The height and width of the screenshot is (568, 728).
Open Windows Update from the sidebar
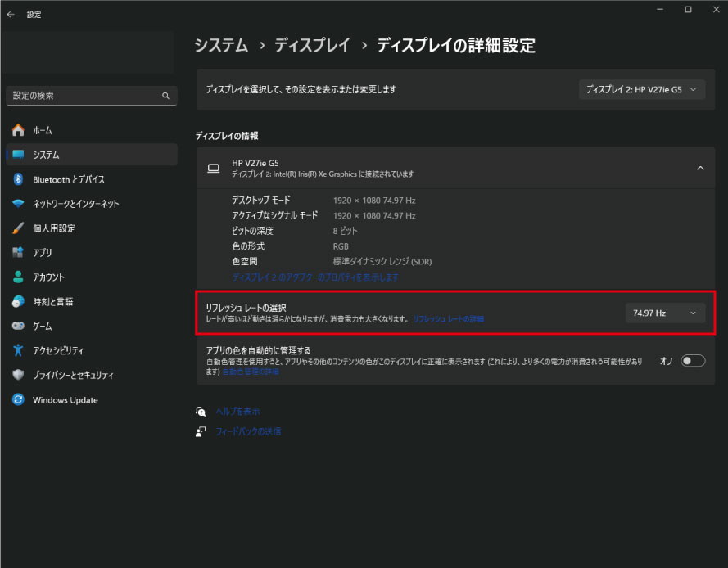(64, 400)
